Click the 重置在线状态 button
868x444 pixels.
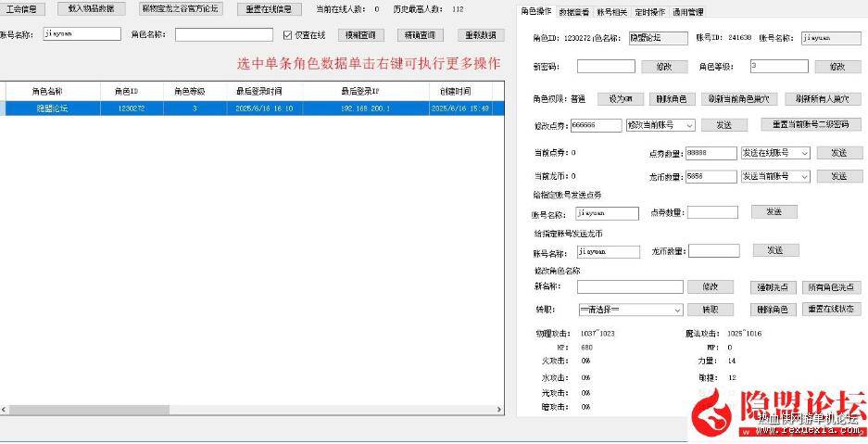pos(831,309)
